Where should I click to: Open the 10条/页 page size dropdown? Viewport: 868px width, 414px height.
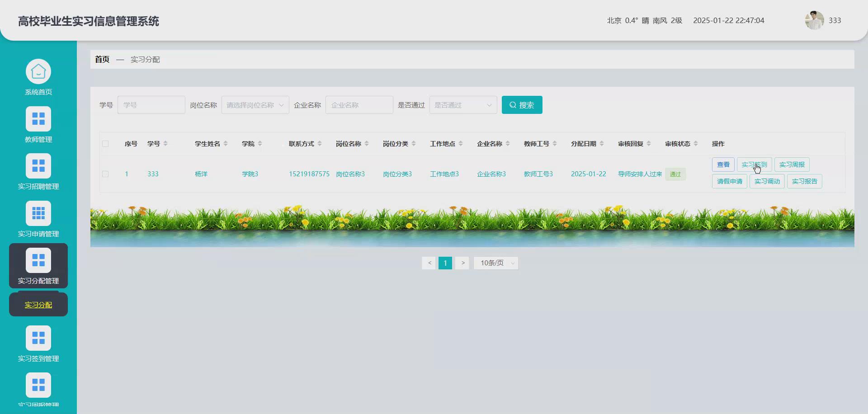pos(495,263)
